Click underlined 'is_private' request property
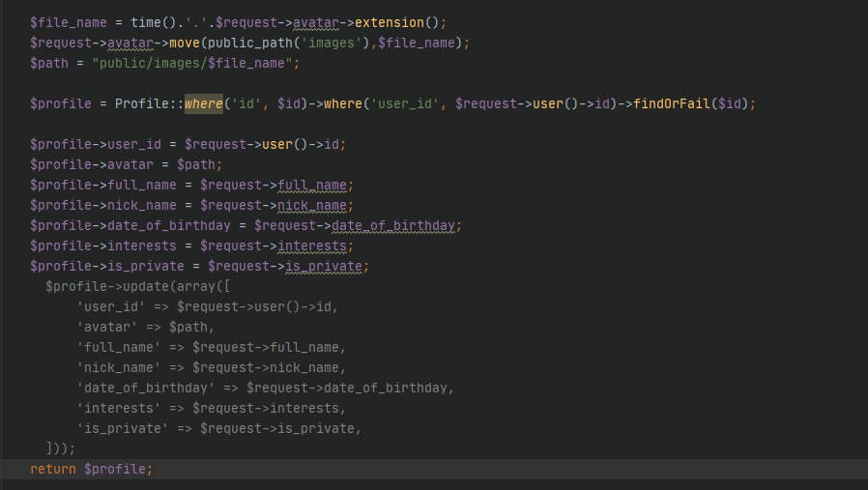This screenshot has width=868, height=490. (324, 267)
